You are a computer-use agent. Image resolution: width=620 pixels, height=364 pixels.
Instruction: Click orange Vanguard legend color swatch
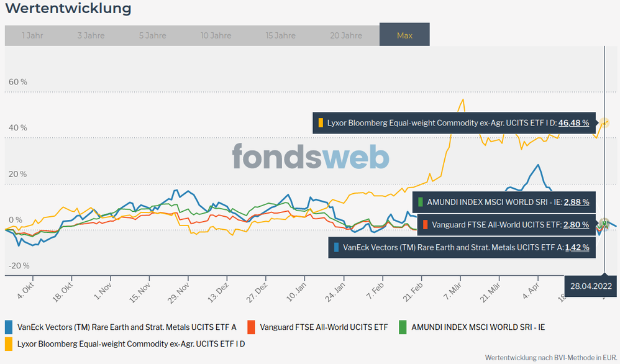(251, 327)
